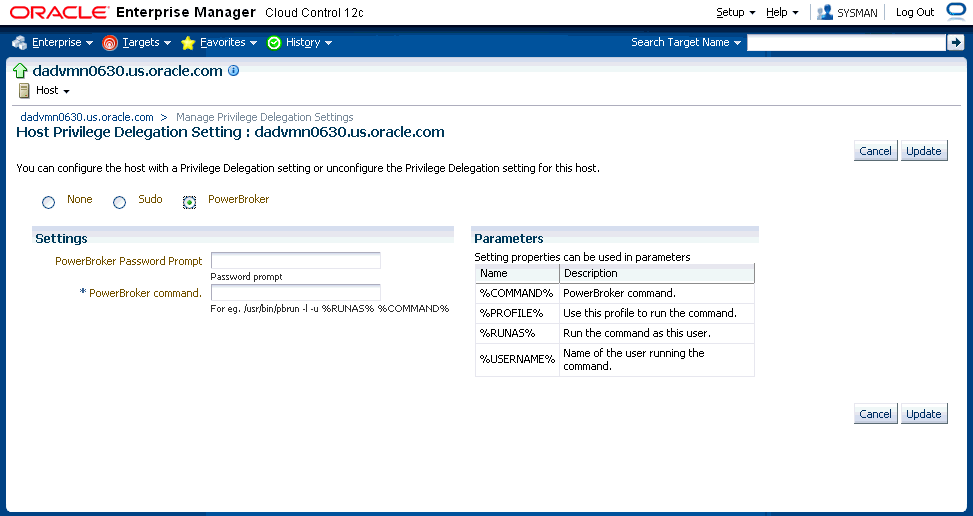Expand the Targets menu

(146, 42)
